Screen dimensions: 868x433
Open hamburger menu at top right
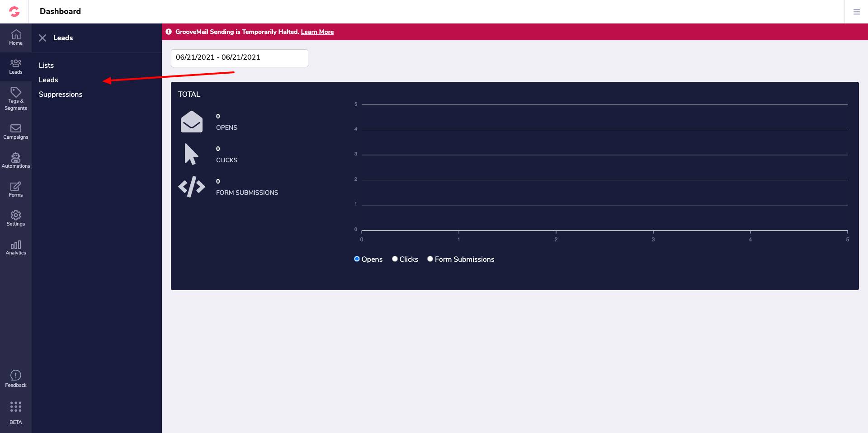[856, 12]
